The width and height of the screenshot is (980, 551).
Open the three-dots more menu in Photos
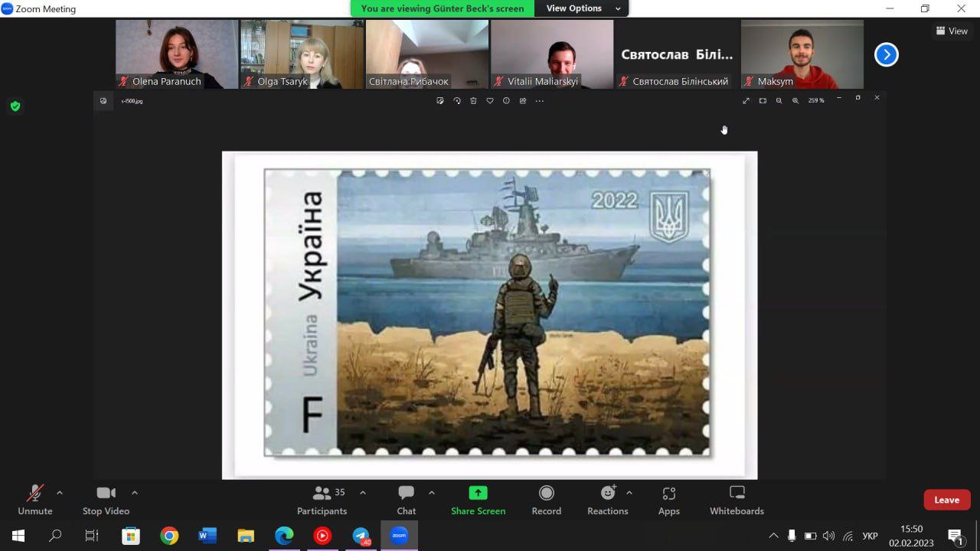click(539, 100)
